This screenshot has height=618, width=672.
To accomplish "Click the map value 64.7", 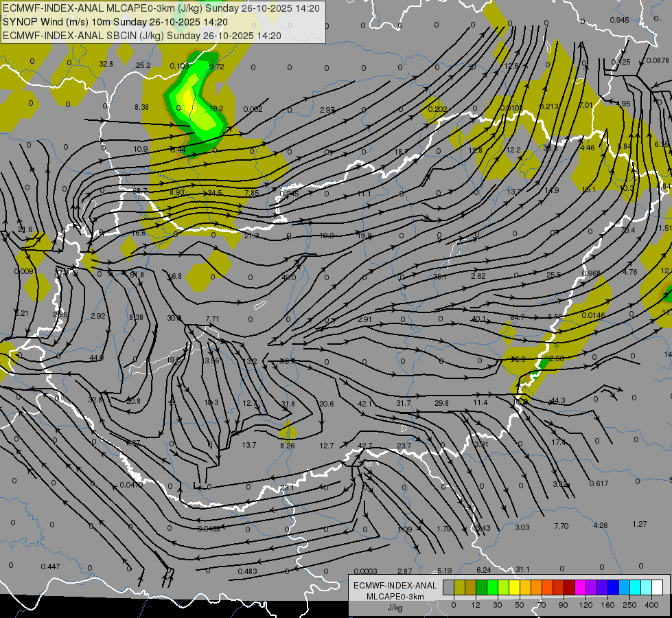I will (x=518, y=317).
